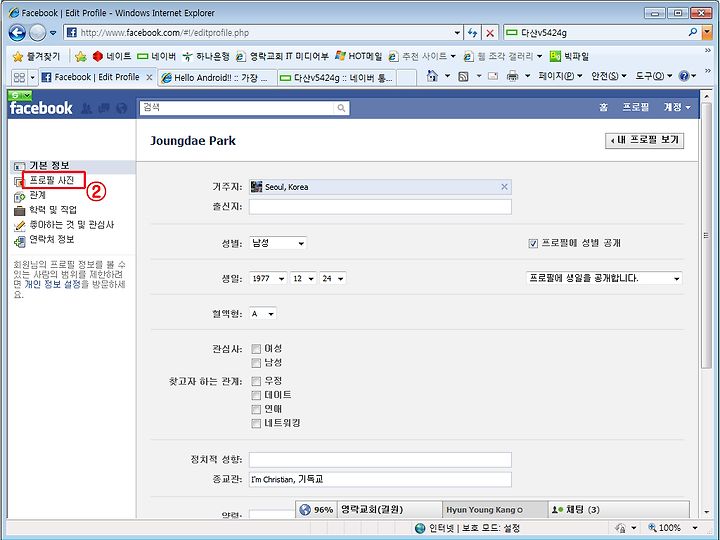Open the birth year 1977 dropdown

pyautogui.click(x=268, y=278)
